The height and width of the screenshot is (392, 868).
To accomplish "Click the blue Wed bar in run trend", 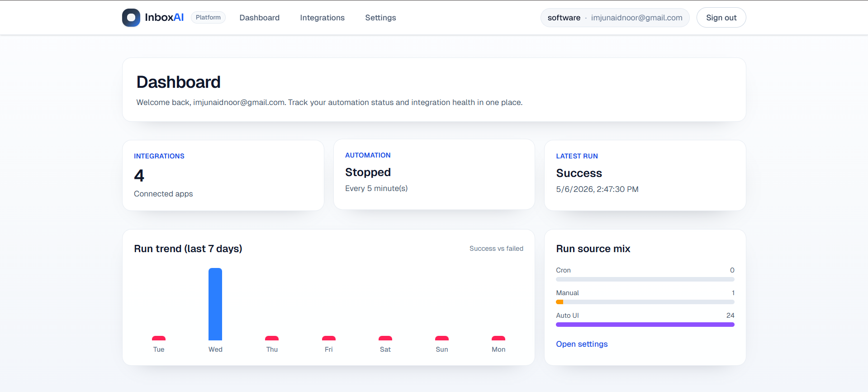I will pyautogui.click(x=215, y=304).
